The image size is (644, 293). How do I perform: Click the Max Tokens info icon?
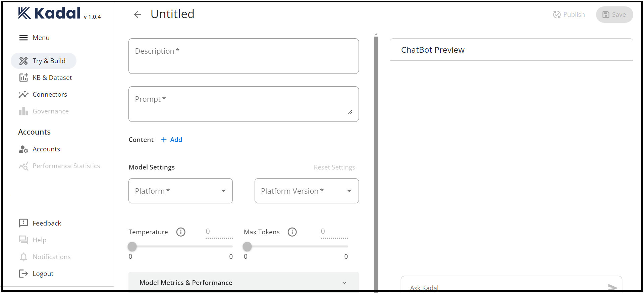click(292, 232)
